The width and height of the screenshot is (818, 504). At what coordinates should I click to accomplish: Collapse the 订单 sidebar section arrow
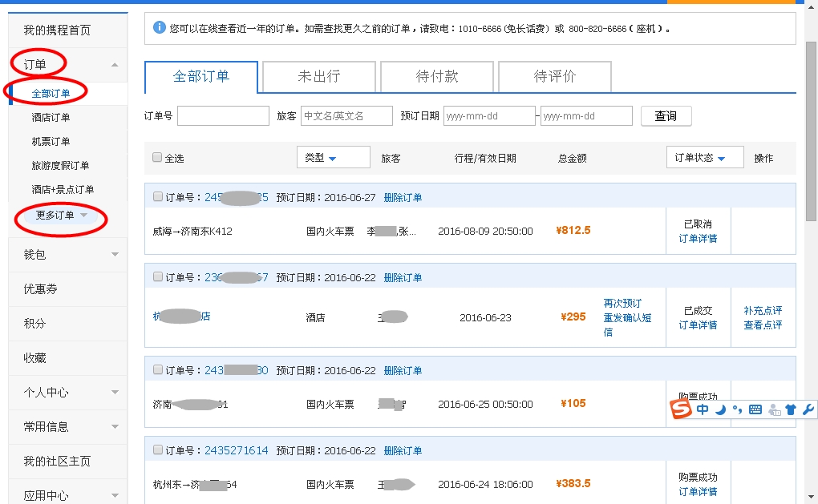(x=115, y=65)
